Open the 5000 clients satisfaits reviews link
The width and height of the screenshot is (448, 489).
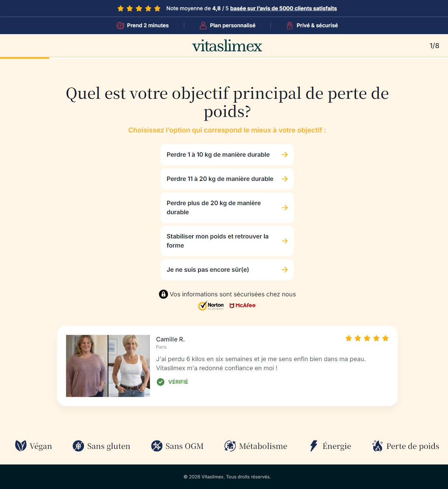coord(283,8)
